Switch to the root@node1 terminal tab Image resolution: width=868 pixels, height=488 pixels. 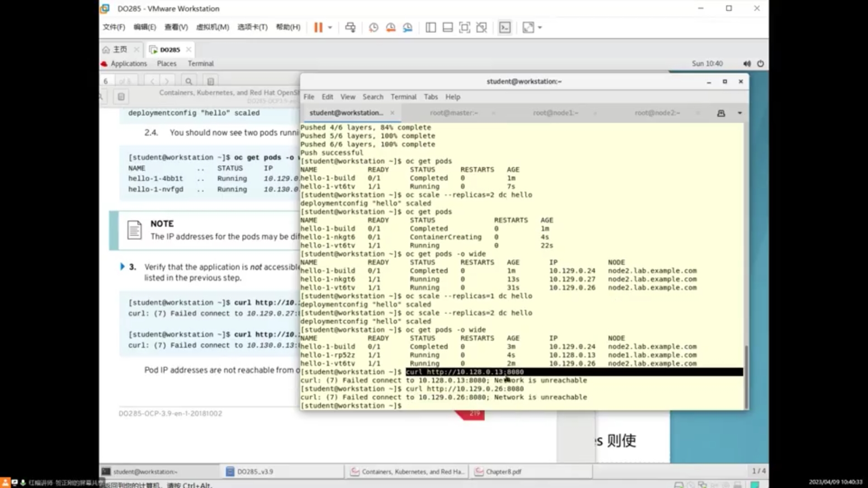556,113
